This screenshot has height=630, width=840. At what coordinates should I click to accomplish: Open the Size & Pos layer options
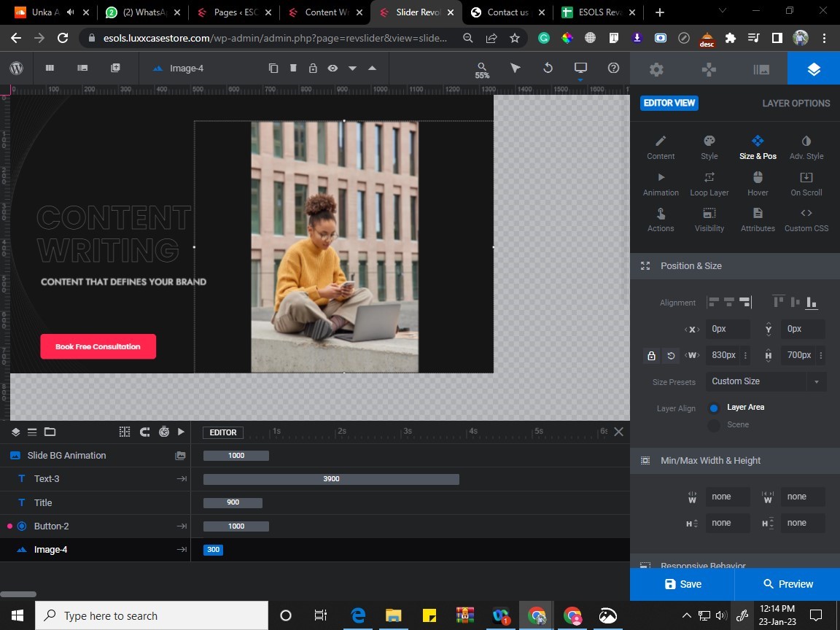coord(758,147)
